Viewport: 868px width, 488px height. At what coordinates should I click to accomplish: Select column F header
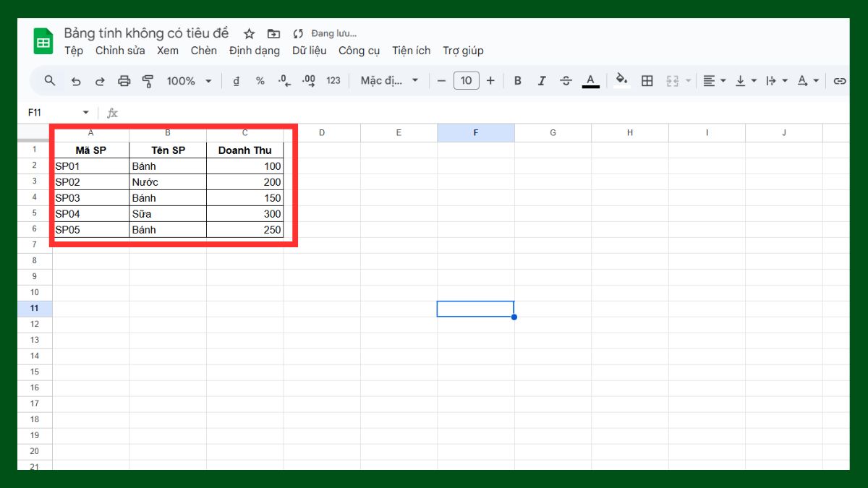476,133
